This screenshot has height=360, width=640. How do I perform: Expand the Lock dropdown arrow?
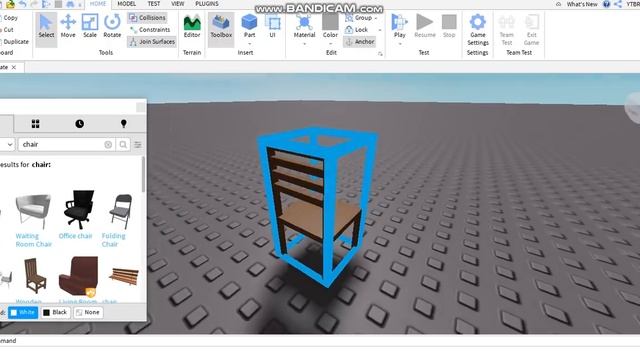[380, 30]
